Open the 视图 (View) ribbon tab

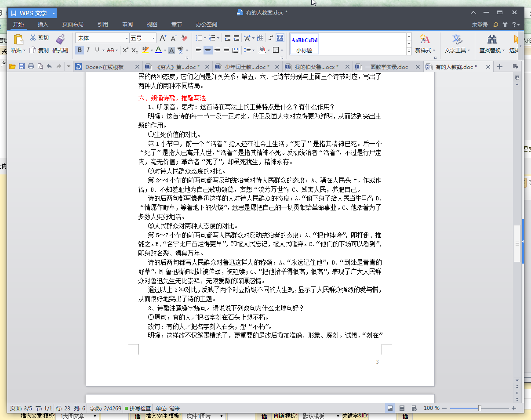pos(152,25)
